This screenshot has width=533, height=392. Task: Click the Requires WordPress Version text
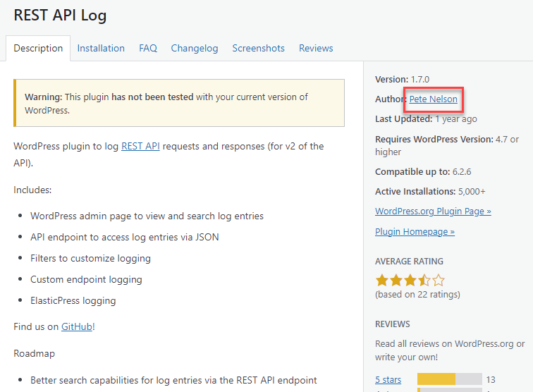tap(447, 145)
